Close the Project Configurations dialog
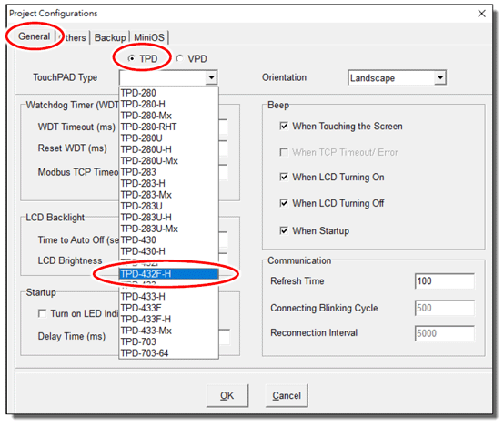Image resolution: width=504 pixels, height=428 pixels. tap(481, 14)
